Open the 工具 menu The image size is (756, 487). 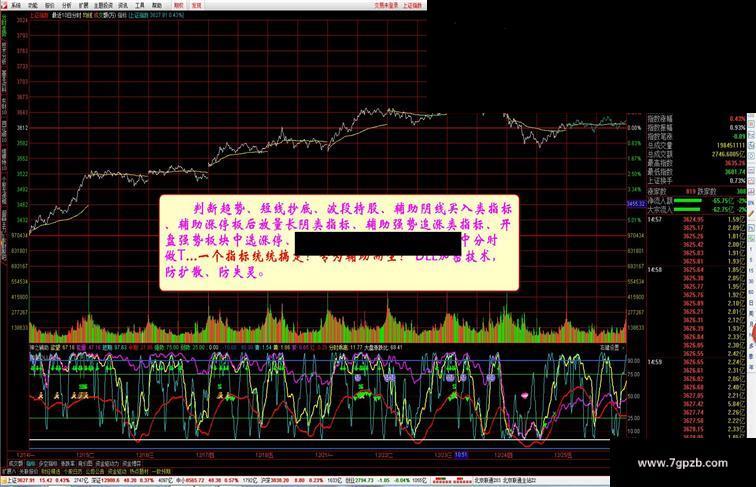click(x=140, y=5)
